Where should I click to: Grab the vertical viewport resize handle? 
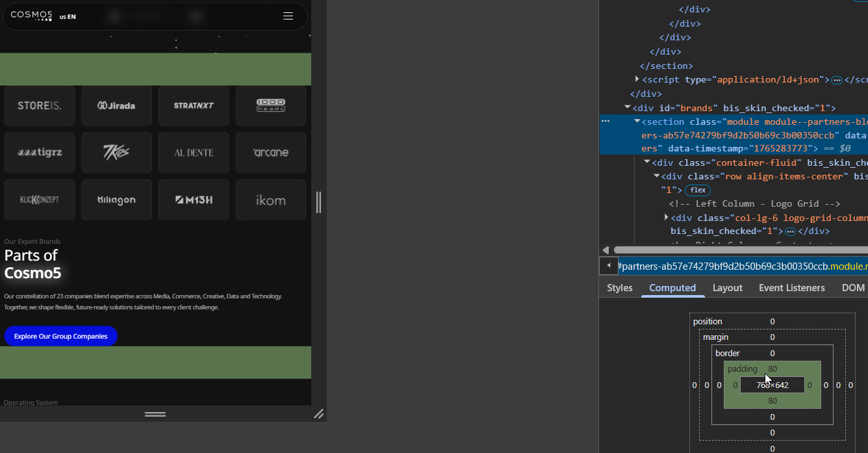click(x=318, y=202)
